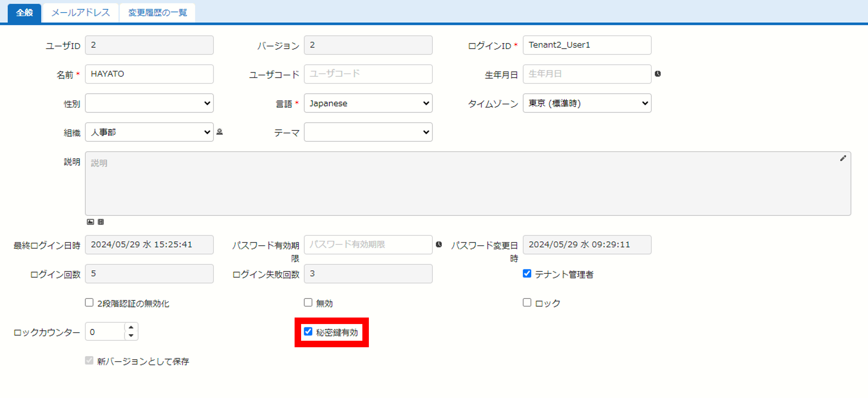Open the テーマ dropdown

(x=368, y=132)
